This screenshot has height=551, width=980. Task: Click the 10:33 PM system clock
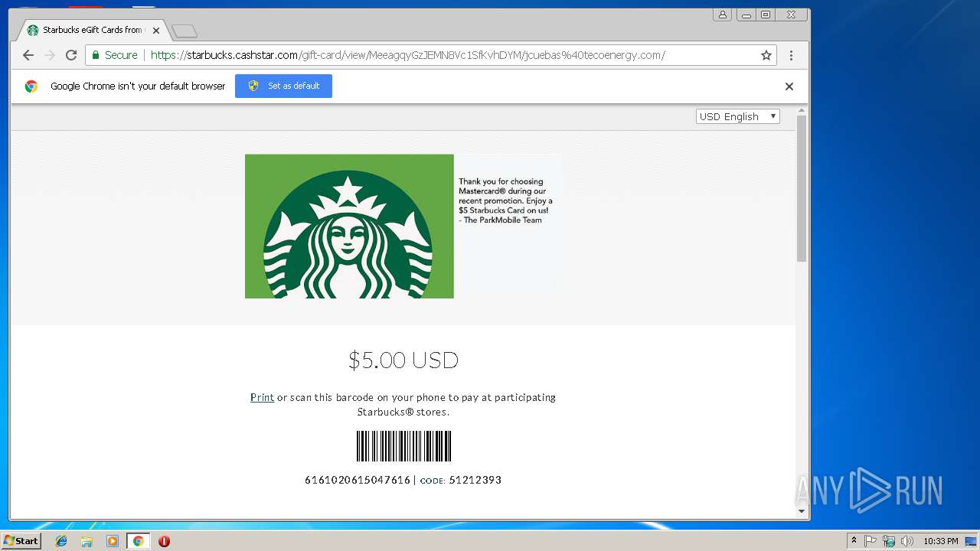pyautogui.click(x=940, y=541)
